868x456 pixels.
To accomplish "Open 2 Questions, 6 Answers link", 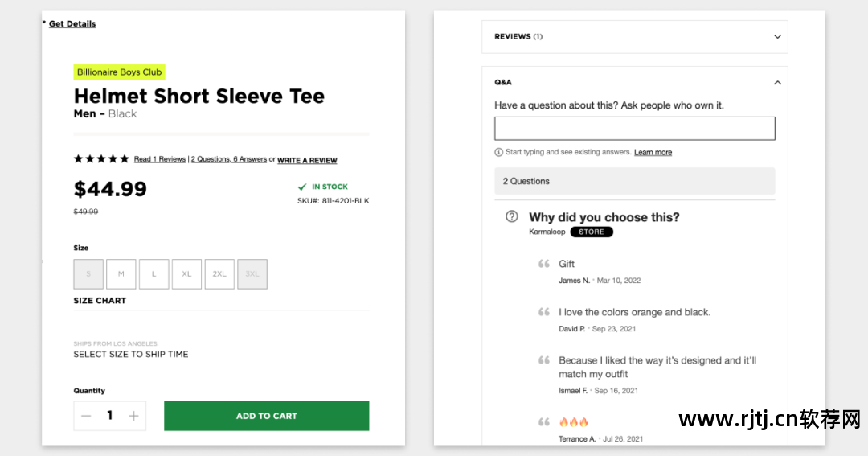I will [228, 159].
